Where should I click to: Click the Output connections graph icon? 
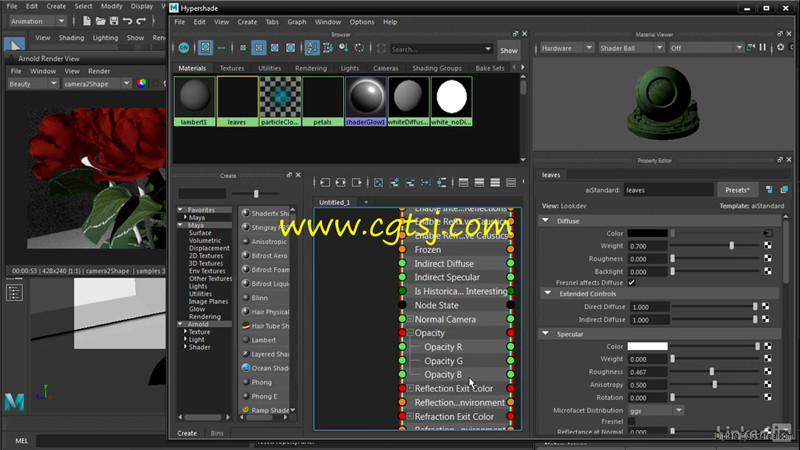click(x=357, y=183)
